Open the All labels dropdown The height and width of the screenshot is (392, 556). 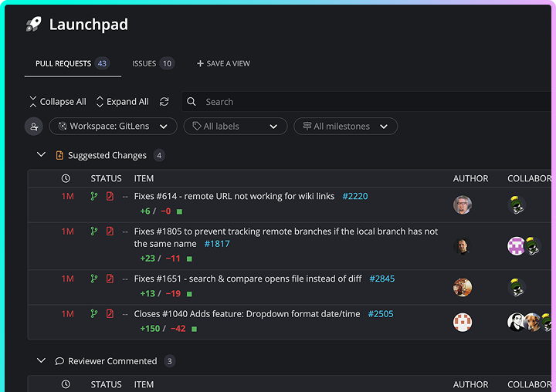[x=235, y=127]
